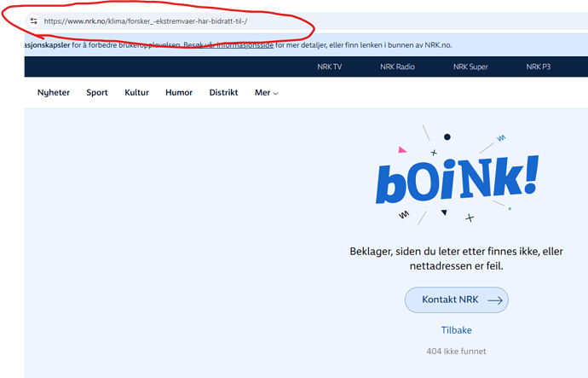Open the Sport section
Viewport: 588px width, 378px height.
click(97, 93)
